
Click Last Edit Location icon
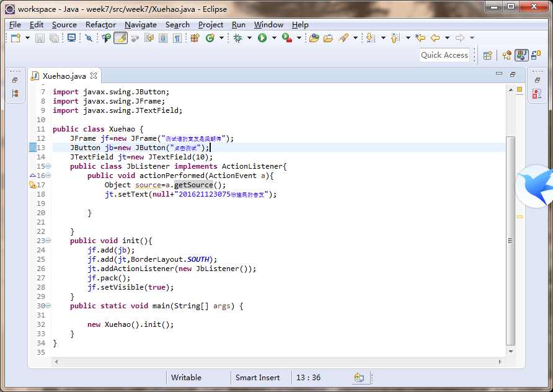click(x=420, y=38)
